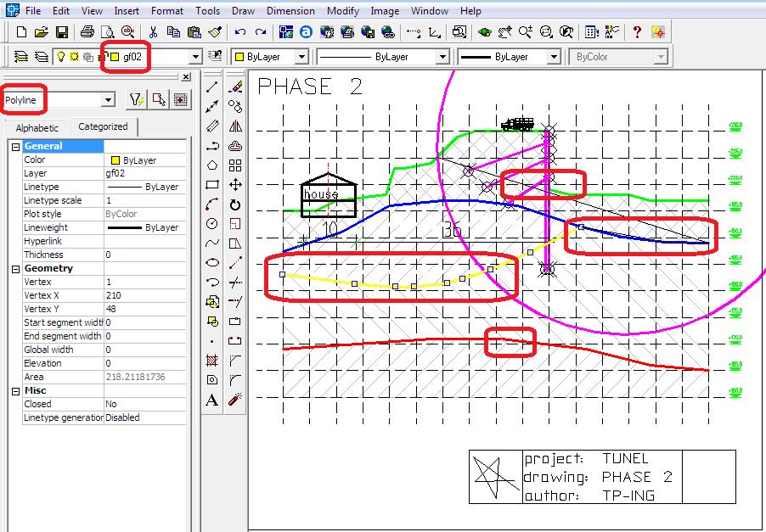
Task: Select the Erase modify tool
Action: pyautogui.click(x=235, y=87)
